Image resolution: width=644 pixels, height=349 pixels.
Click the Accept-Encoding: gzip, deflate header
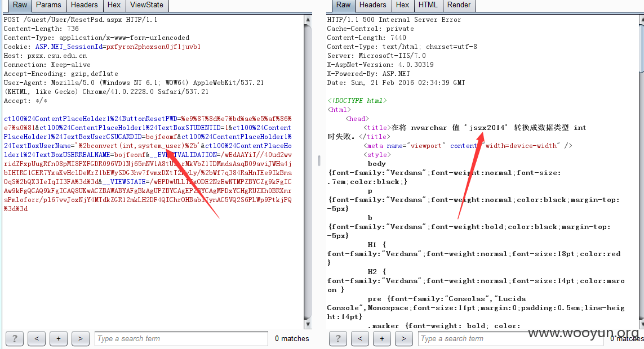[61, 74]
